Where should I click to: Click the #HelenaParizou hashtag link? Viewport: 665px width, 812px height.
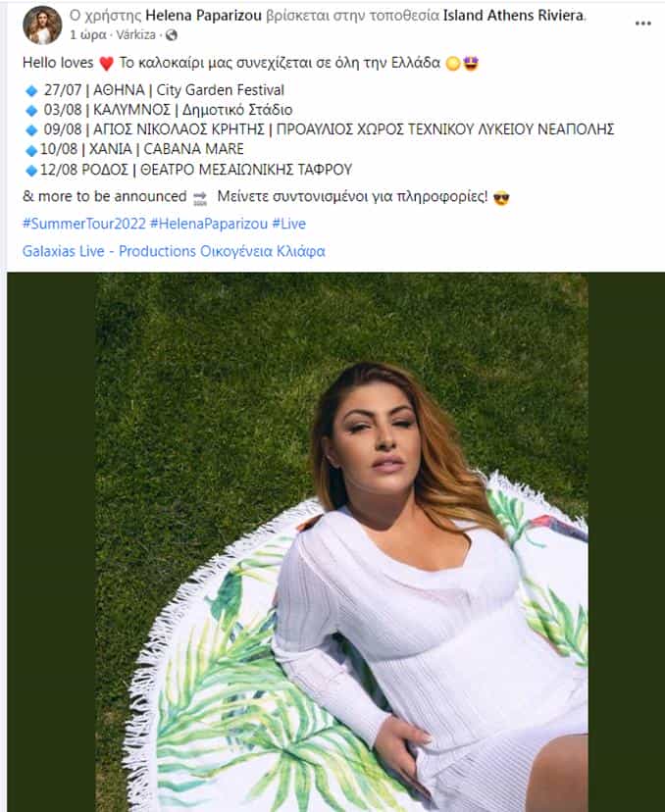209,224
